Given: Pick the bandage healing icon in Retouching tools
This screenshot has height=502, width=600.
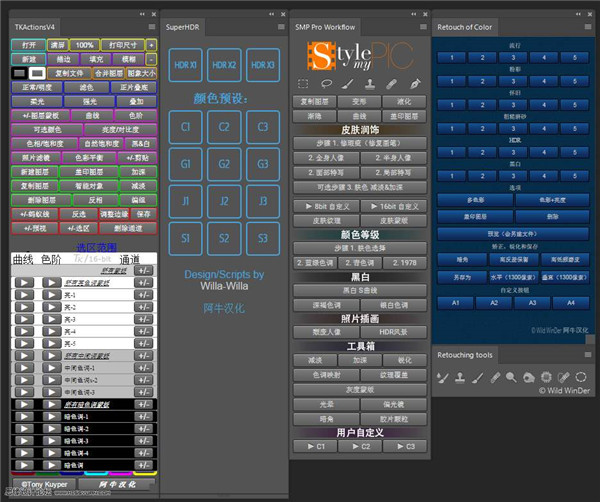Looking at the screenshot, I should [496, 378].
